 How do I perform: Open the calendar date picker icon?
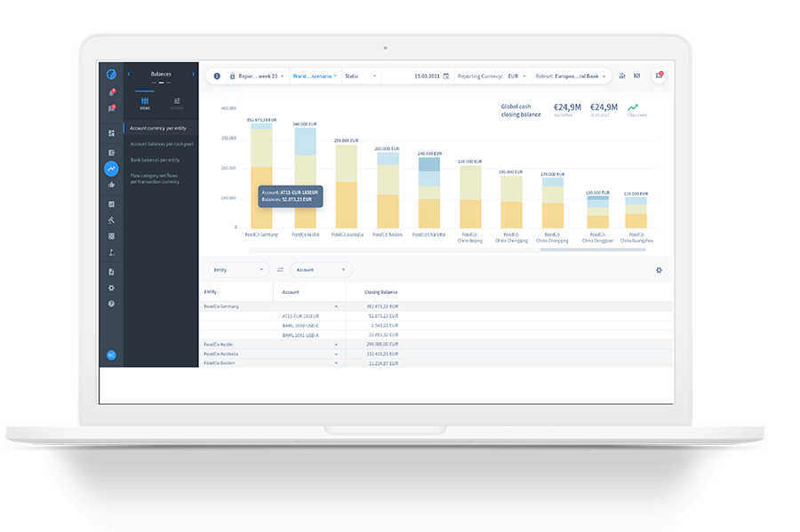point(446,75)
